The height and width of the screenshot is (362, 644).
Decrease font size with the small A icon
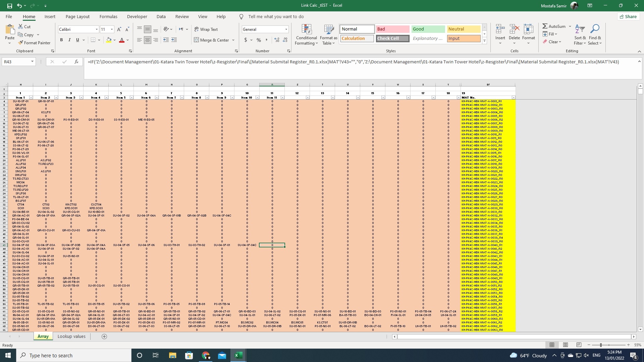tap(127, 29)
